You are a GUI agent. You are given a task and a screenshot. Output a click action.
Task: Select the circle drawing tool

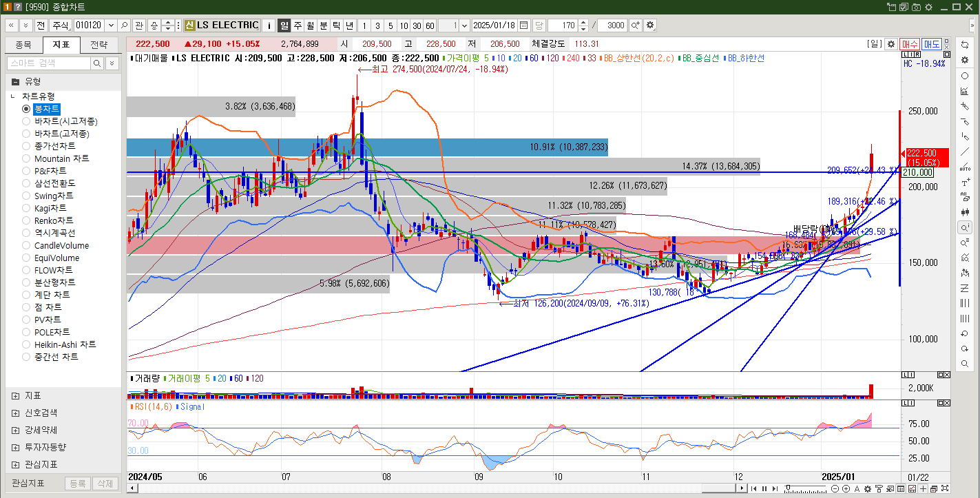coord(965,76)
